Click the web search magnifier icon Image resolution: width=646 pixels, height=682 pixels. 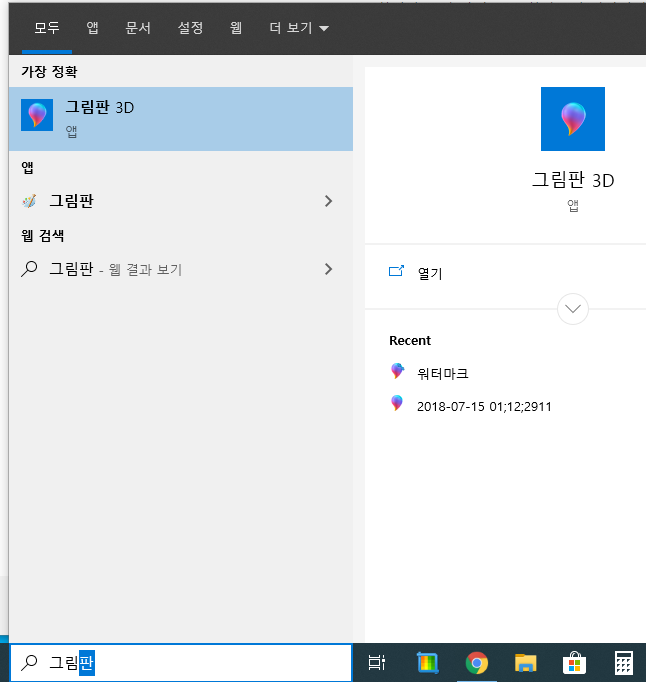pyautogui.click(x=29, y=269)
